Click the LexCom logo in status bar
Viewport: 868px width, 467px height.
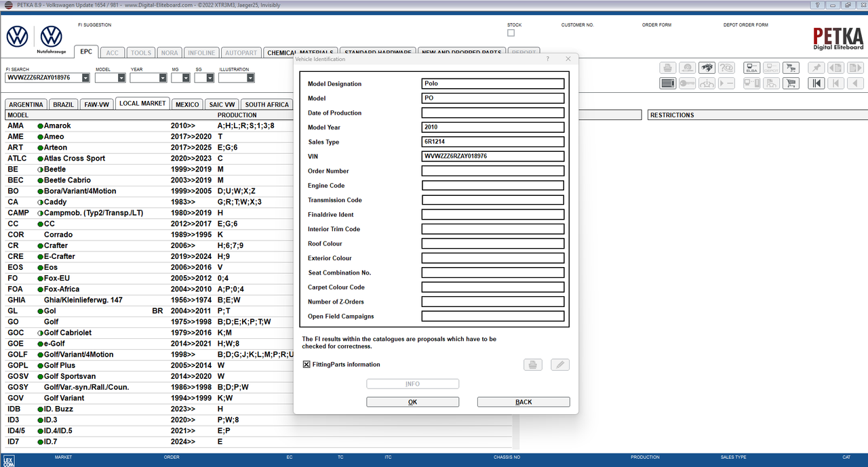pos(9,461)
